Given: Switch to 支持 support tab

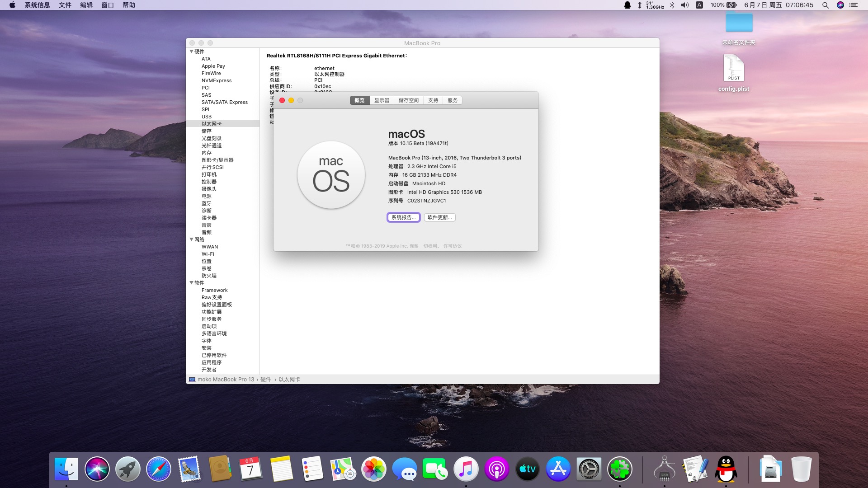Looking at the screenshot, I should tap(433, 100).
